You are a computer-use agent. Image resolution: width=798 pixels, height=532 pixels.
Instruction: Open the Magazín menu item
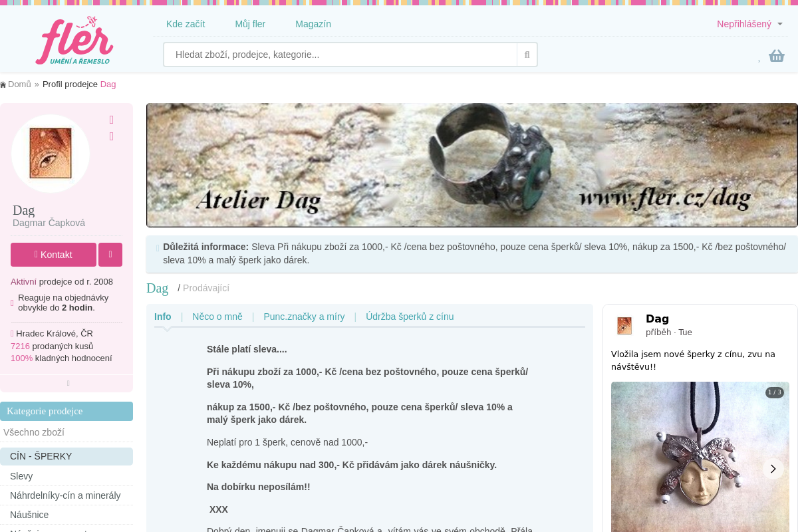pyautogui.click(x=313, y=24)
